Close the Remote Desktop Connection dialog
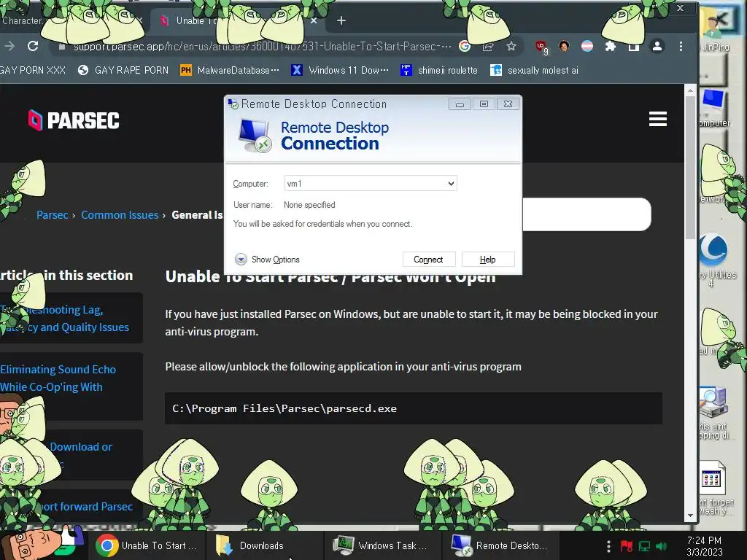This screenshot has width=747, height=560. pos(508,104)
